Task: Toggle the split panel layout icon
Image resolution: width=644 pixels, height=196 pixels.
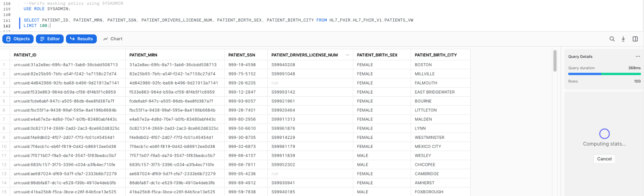Action: [635, 39]
